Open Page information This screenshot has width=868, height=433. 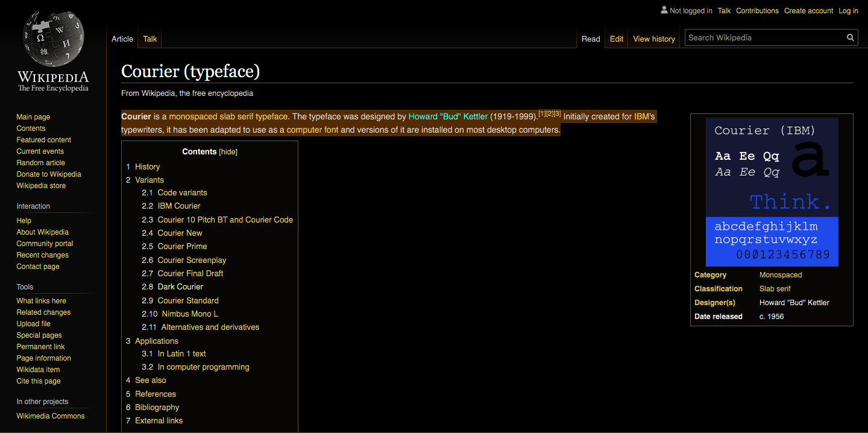point(43,358)
